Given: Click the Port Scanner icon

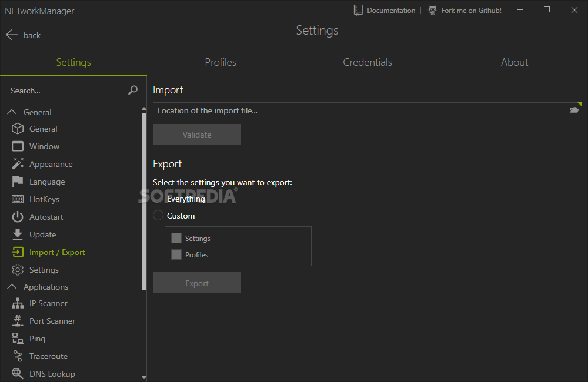Looking at the screenshot, I should pyautogui.click(x=18, y=321).
